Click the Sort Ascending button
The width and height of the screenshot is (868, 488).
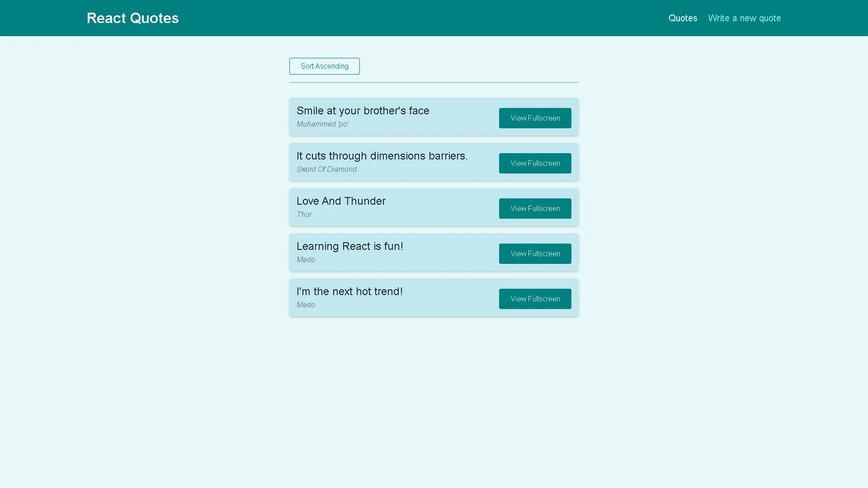324,66
